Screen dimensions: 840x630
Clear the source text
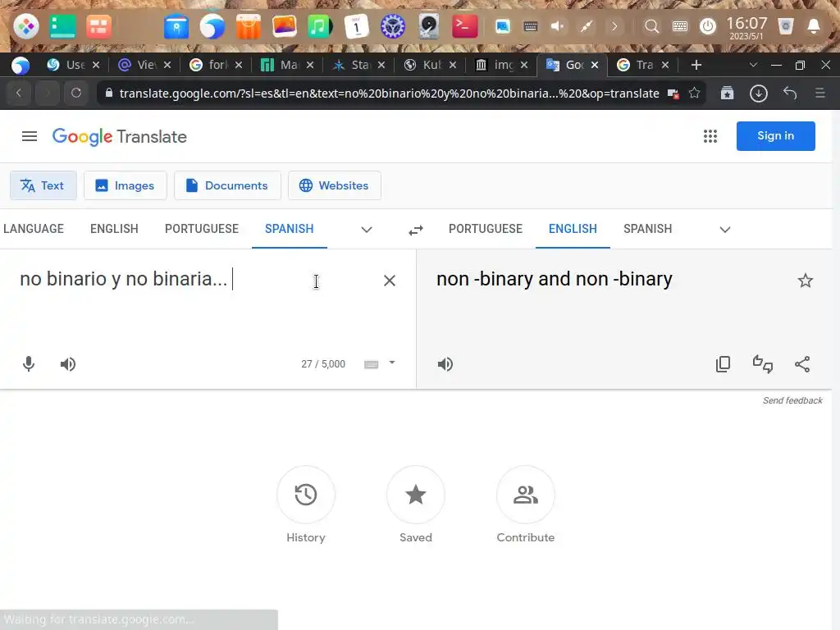point(390,281)
